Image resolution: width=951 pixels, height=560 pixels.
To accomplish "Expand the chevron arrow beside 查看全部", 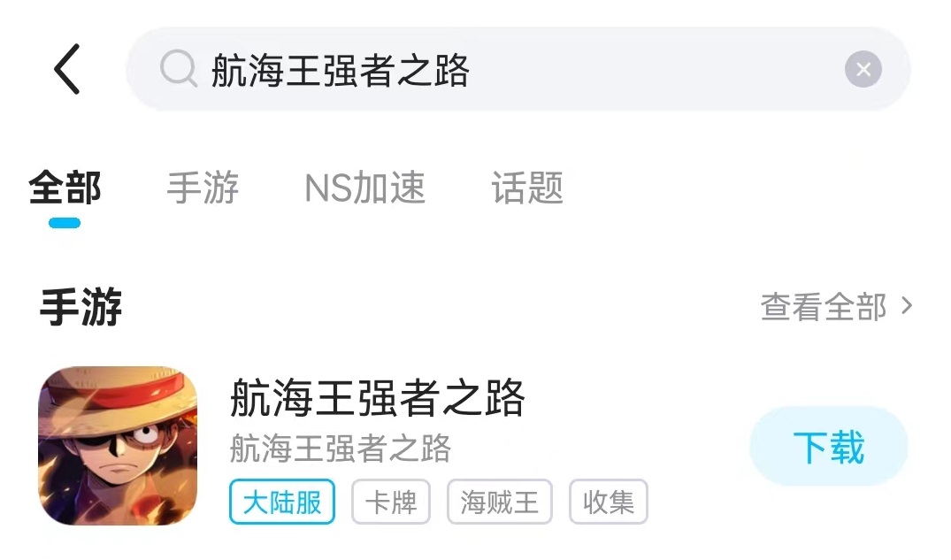I will point(906,306).
